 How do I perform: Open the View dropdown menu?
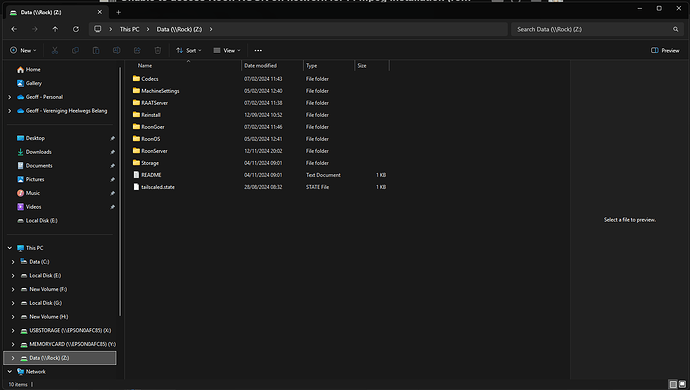point(227,51)
